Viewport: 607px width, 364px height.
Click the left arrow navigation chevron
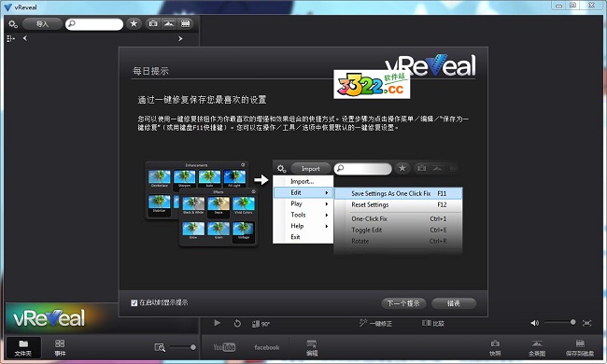pos(25,38)
